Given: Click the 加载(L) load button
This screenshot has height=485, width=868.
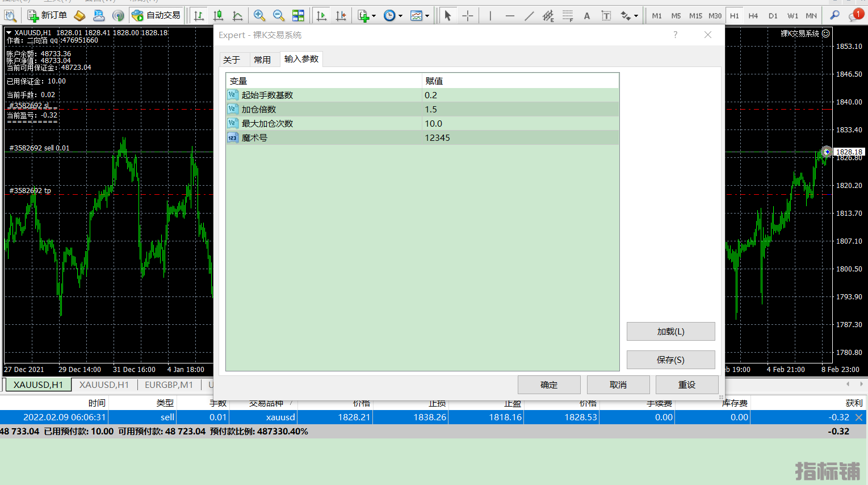Looking at the screenshot, I should (670, 331).
